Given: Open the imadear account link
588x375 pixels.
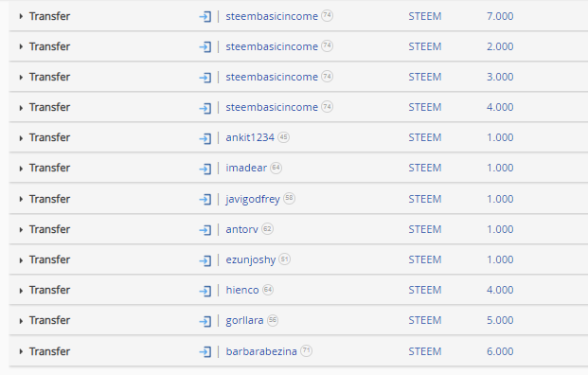Looking at the screenshot, I should (246, 168).
